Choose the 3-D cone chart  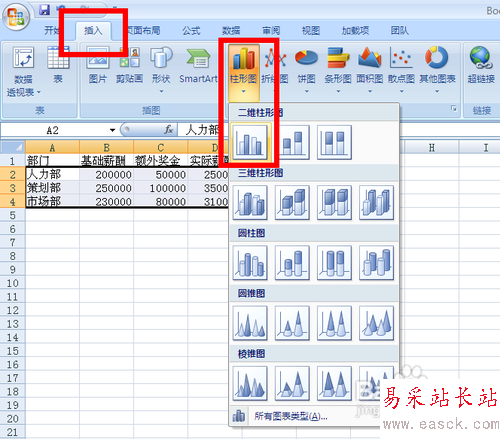[377, 323]
